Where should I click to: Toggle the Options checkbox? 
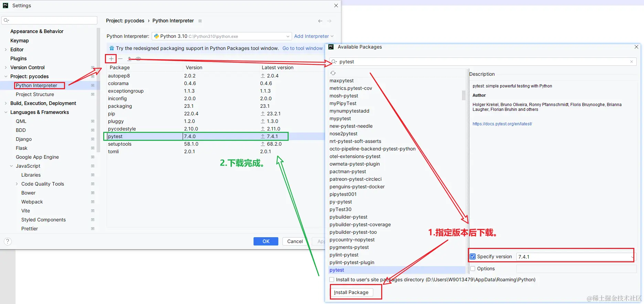click(x=473, y=269)
